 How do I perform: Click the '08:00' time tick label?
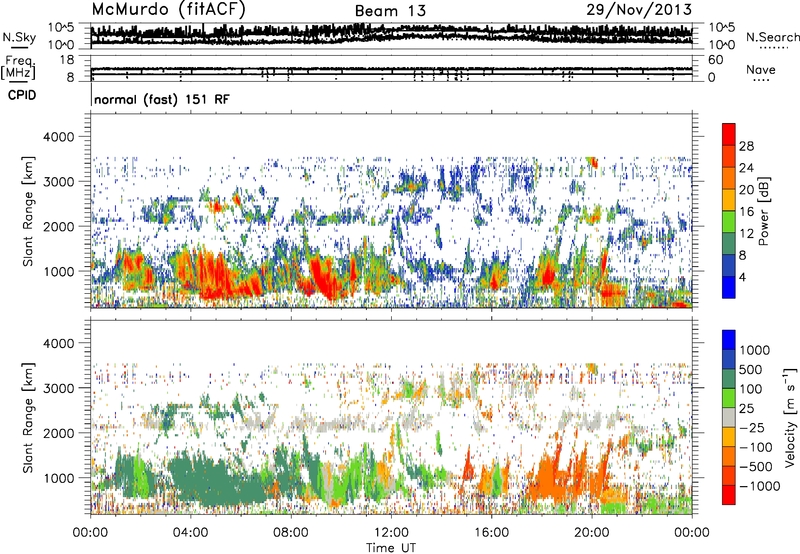(291, 533)
